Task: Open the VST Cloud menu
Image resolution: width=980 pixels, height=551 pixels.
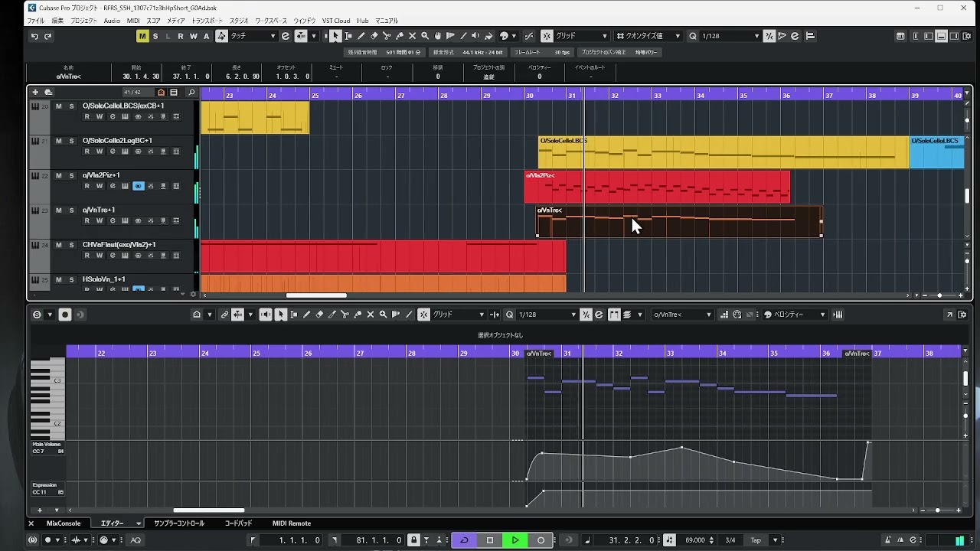Action: pos(336,21)
